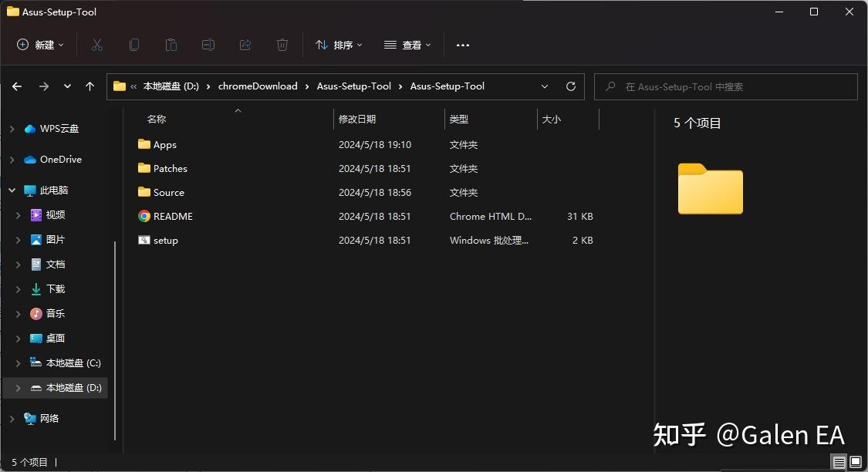This screenshot has height=472, width=868.
Task: Select 此电脑 in navigation pane
Action: pos(56,190)
